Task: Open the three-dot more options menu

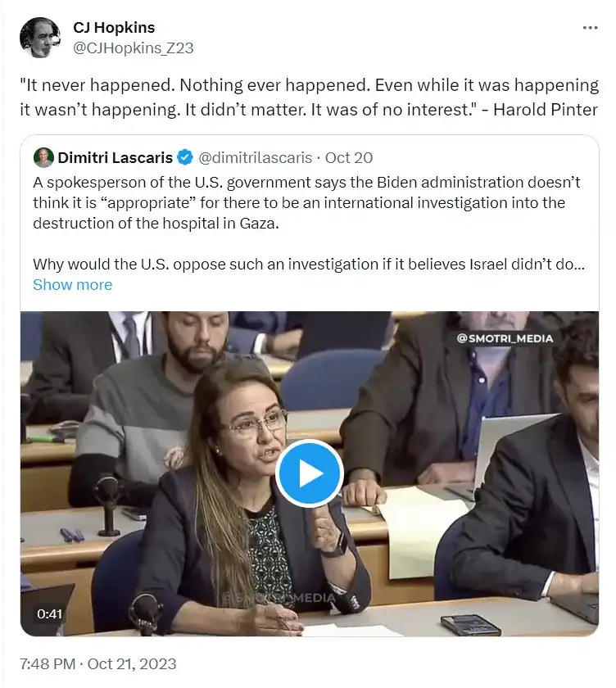Action: click(590, 28)
